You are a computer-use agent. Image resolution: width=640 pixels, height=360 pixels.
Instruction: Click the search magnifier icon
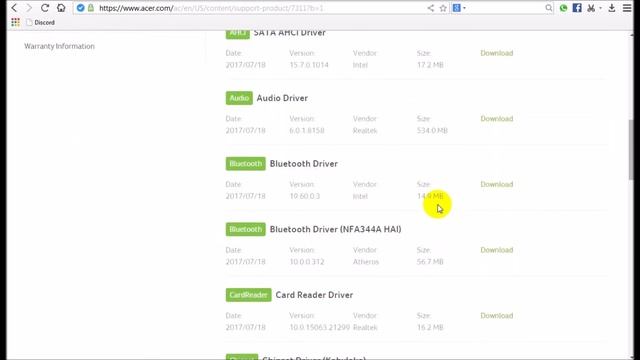pyautogui.click(x=549, y=8)
